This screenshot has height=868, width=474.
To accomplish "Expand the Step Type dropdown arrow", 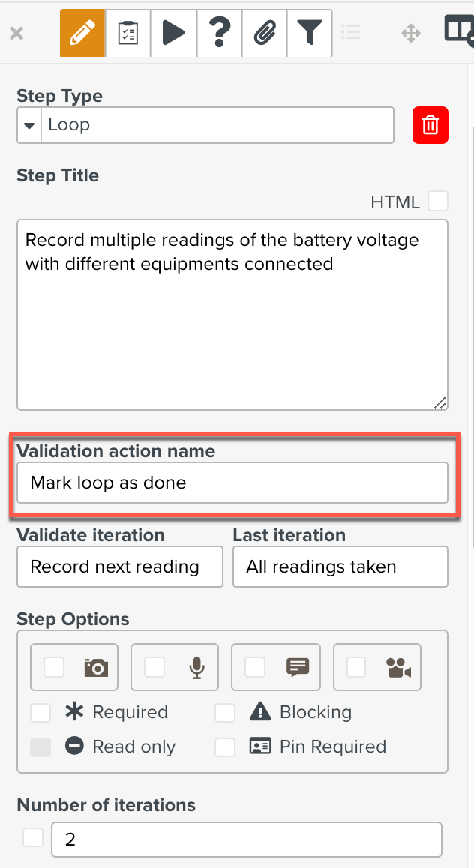I will 29,125.
